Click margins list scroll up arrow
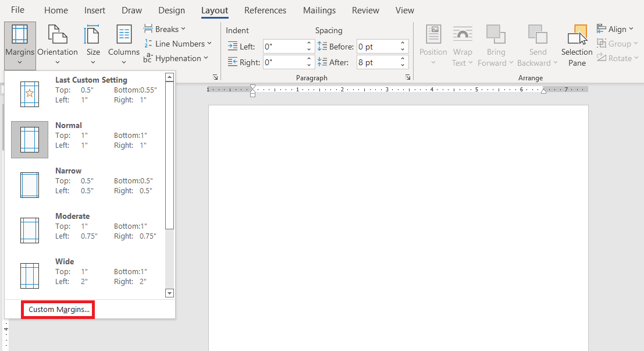Screen dimensions: 644x351 (170, 77)
